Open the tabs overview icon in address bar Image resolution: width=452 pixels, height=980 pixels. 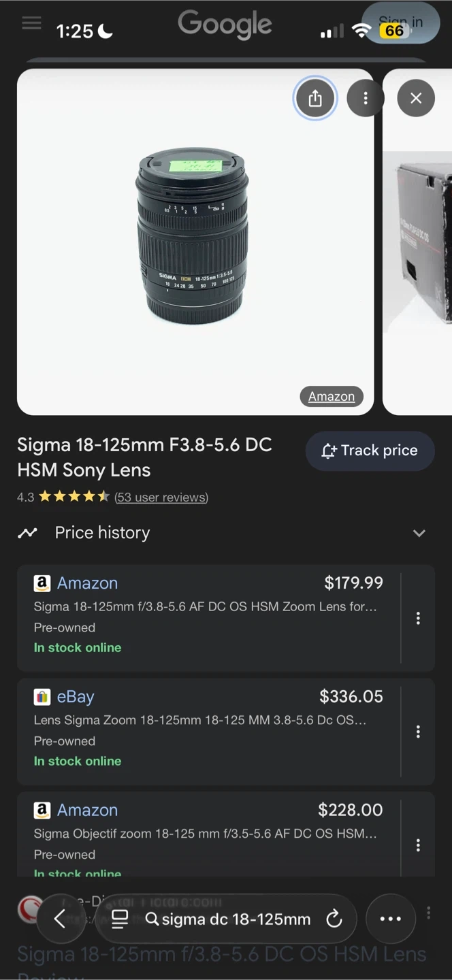120,919
